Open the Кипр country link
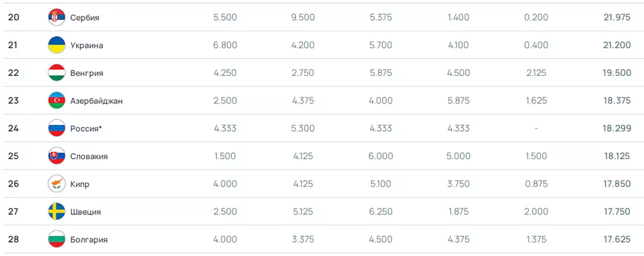Image resolution: width=644 pixels, height=256 pixels. (x=80, y=184)
